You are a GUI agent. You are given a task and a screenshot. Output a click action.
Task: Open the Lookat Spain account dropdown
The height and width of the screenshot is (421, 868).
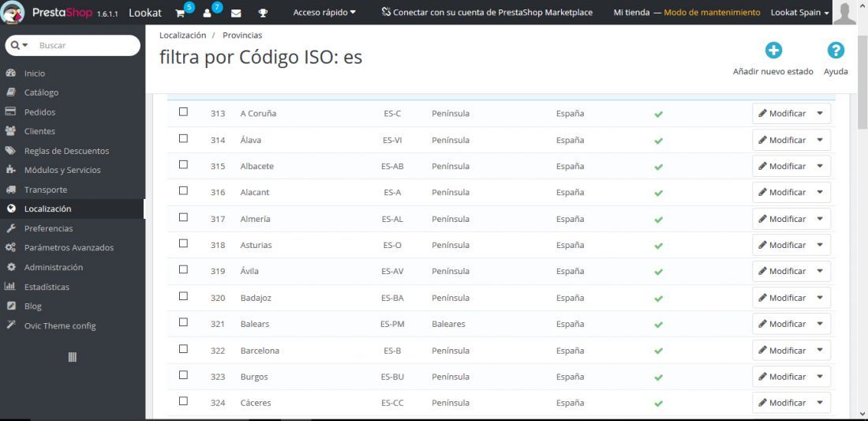coord(800,12)
